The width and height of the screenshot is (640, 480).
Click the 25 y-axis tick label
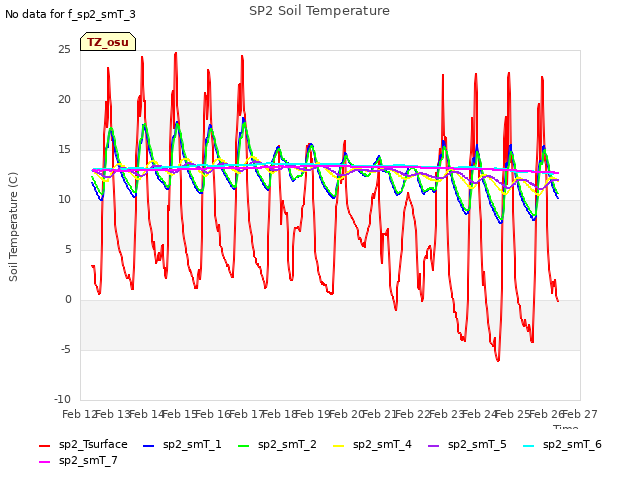(x=64, y=49)
